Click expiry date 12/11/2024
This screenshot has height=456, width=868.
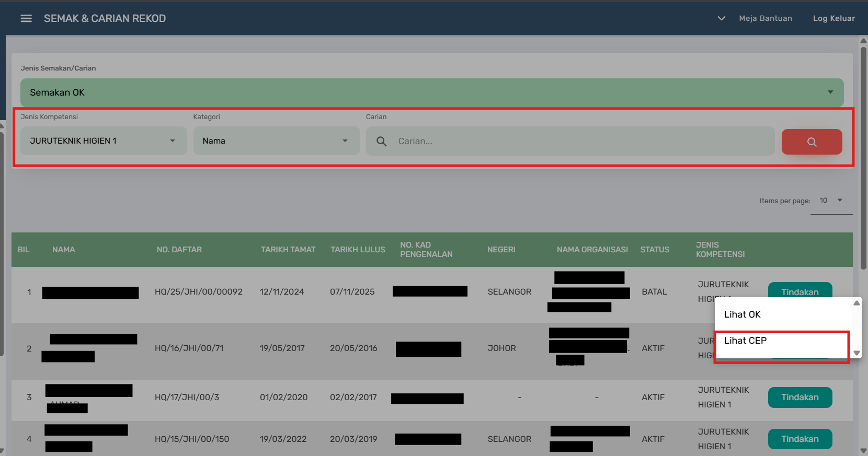[x=282, y=292]
